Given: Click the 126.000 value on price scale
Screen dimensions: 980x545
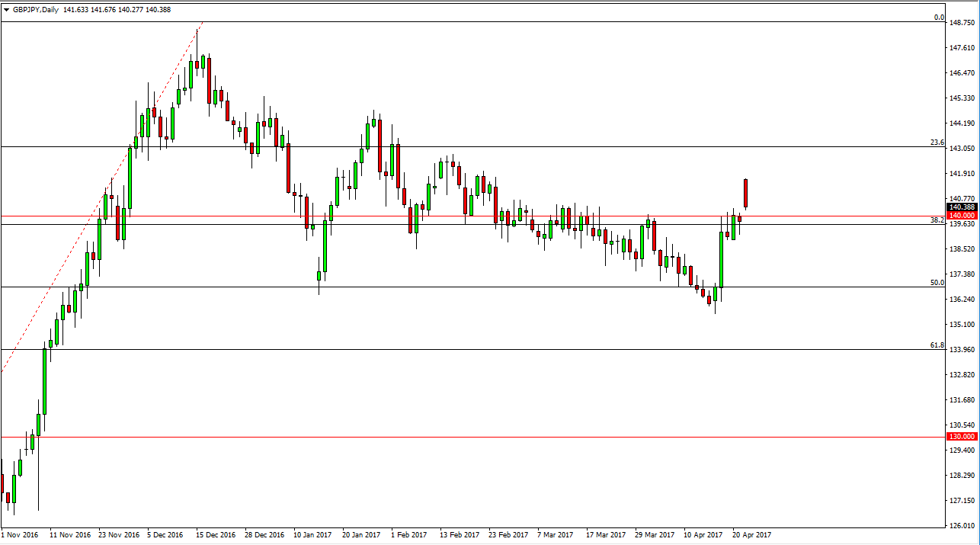Looking at the screenshot, I should 962,526.
